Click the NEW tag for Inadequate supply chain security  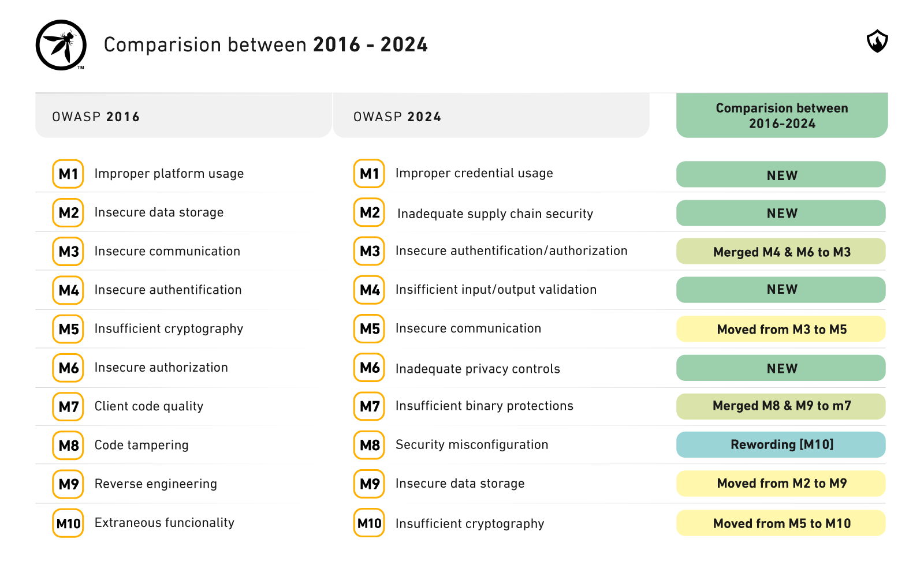[x=781, y=213]
